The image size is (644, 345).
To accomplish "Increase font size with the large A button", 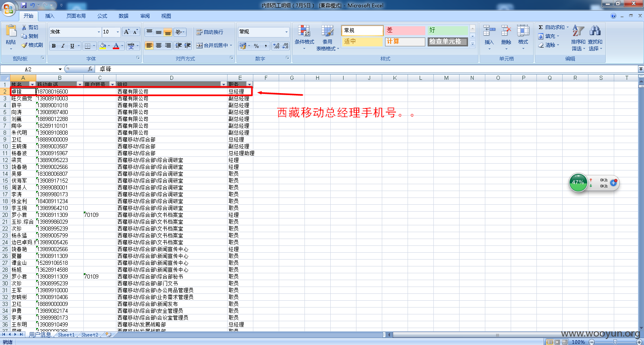I will [x=126, y=32].
